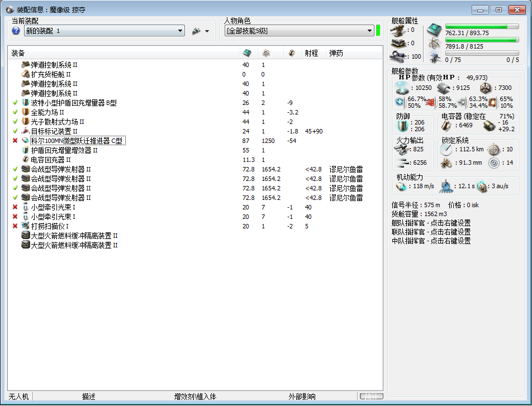Image resolution: width=532 pixels, height=406 pixels.
Task: Click the launcher hardpoint icon in 舰船属性
Action: tap(398, 44)
